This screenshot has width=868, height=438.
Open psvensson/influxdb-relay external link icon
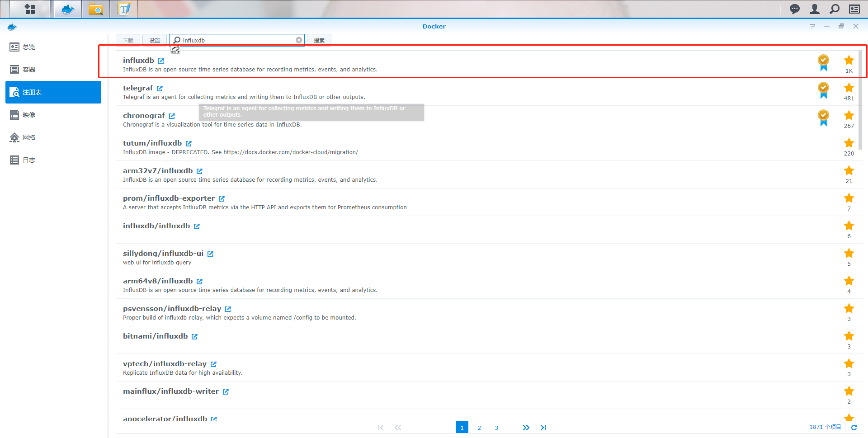[x=228, y=309]
